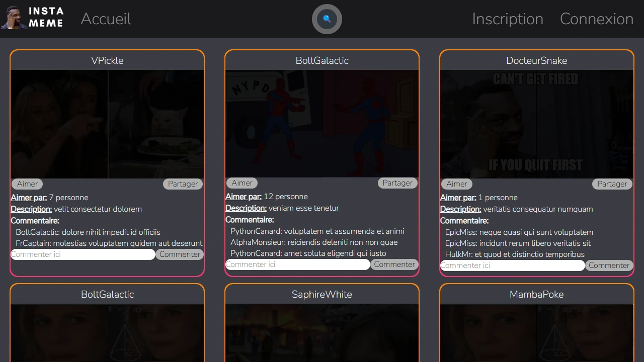This screenshot has width=644, height=362.
Task: Open the Connexion page
Action: click(x=597, y=19)
